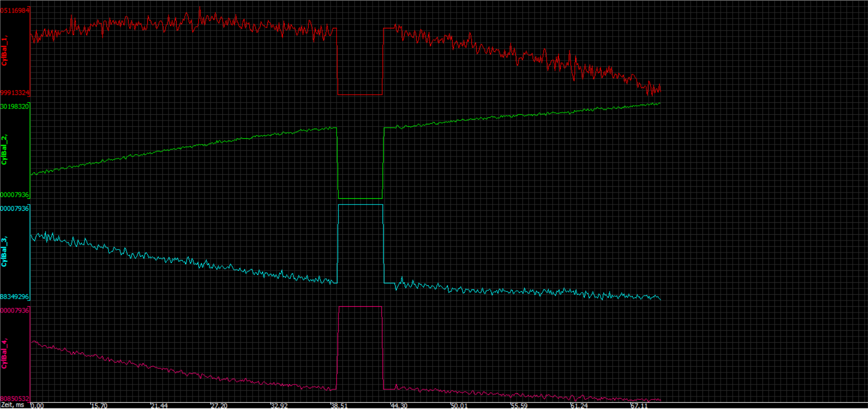
Task: Click the 0.00 time axis marker
Action: click(37, 406)
